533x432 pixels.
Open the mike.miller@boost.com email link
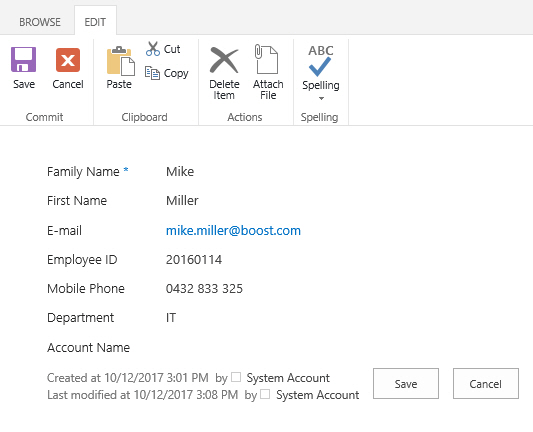click(x=233, y=230)
